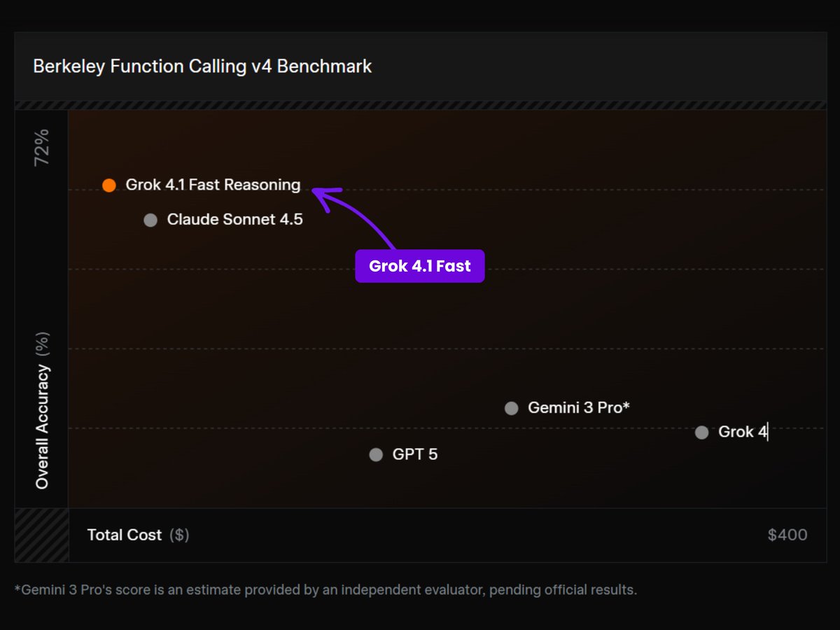
Task: Click the hatched strip below the chart title
Action: point(420,105)
